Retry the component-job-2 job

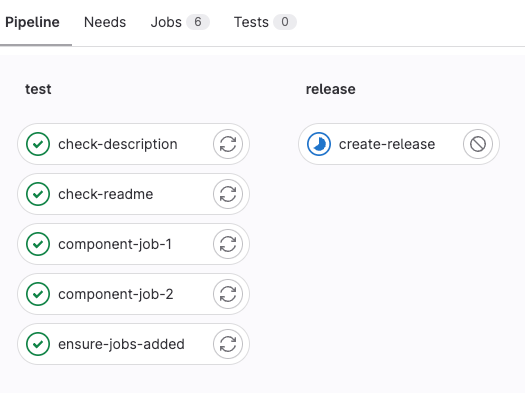(x=228, y=294)
